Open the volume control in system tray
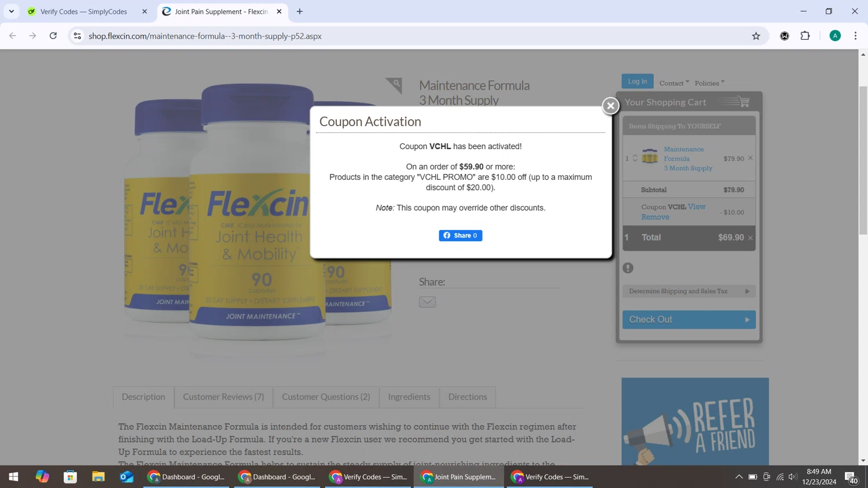The image size is (868, 488). pos(793,477)
